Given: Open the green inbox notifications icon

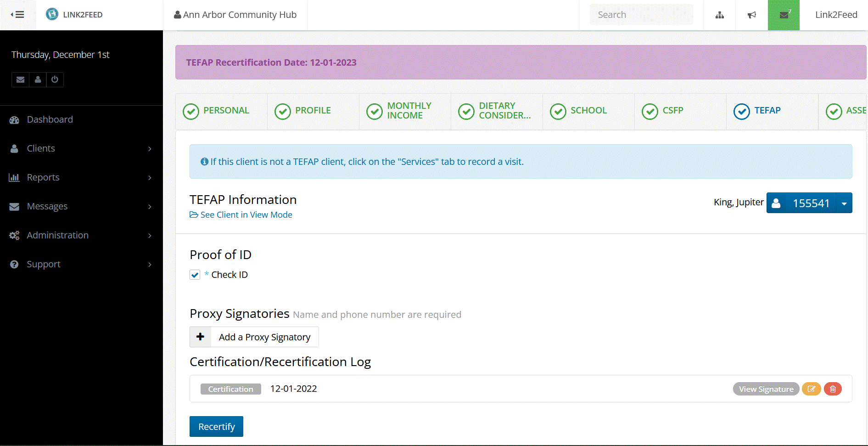Looking at the screenshot, I should pyautogui.click(x=784, y=15).
